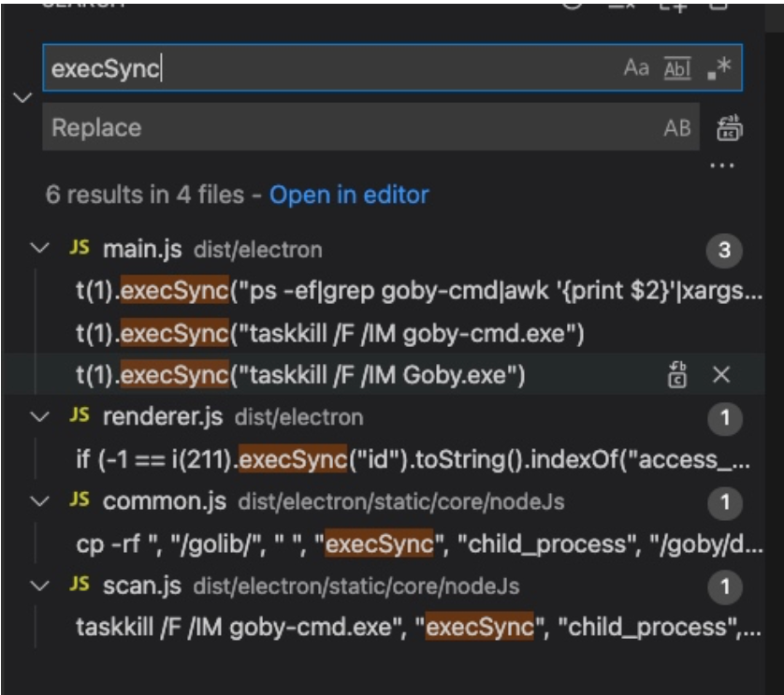Collapse main.js results group
784x695 pixels.
[x=39, y=248]
